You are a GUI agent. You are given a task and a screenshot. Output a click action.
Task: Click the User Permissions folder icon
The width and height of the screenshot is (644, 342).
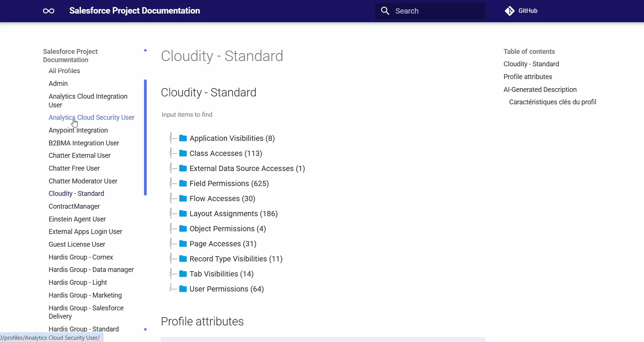[x=183, y=289]
